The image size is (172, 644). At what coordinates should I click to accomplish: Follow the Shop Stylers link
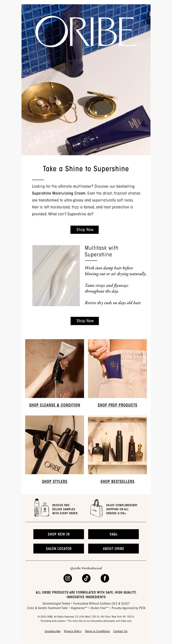[55, 481]
